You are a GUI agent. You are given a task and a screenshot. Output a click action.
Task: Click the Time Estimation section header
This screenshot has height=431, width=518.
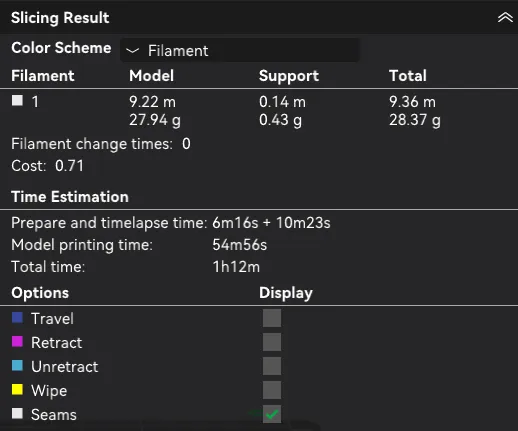click(70, 197)
